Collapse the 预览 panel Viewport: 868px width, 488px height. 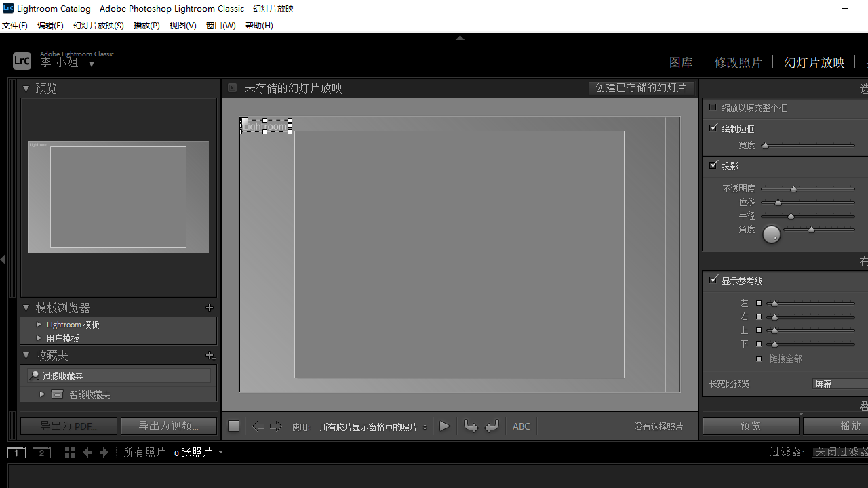26,88
